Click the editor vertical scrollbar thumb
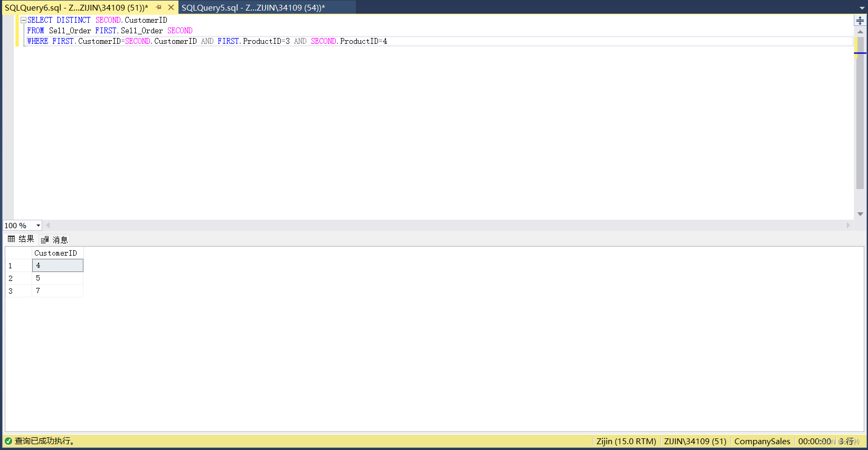868x450 pixels. (x=860, y=113)
